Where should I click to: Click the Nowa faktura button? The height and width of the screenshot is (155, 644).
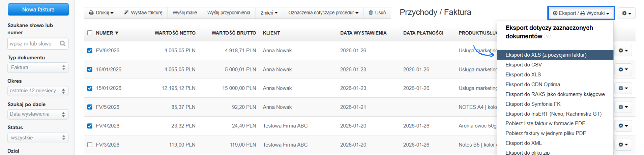38,9
